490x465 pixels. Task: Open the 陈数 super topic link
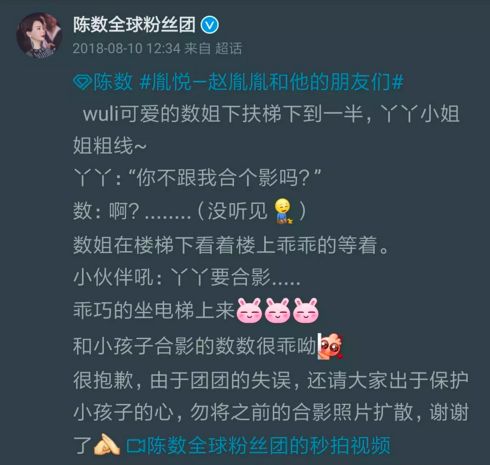click(x=113, y=82)
